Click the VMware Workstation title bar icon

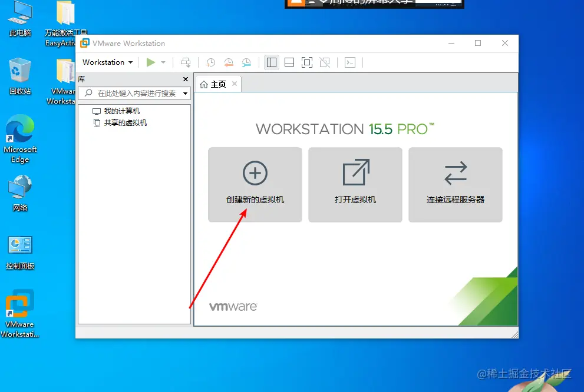[85, 43]
